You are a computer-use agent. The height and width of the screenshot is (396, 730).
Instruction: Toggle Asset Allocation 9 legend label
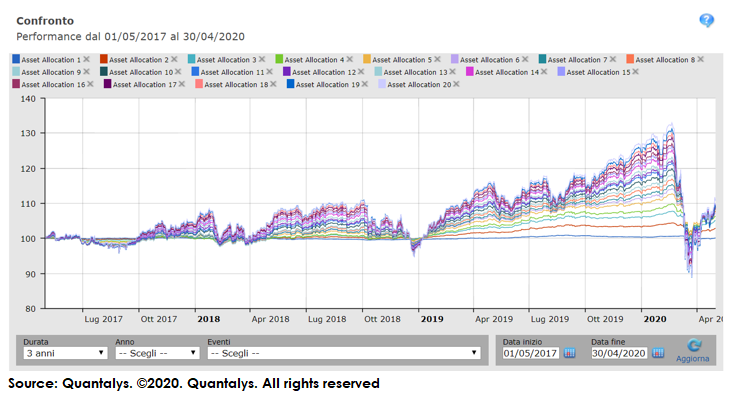tap(51, 72)
